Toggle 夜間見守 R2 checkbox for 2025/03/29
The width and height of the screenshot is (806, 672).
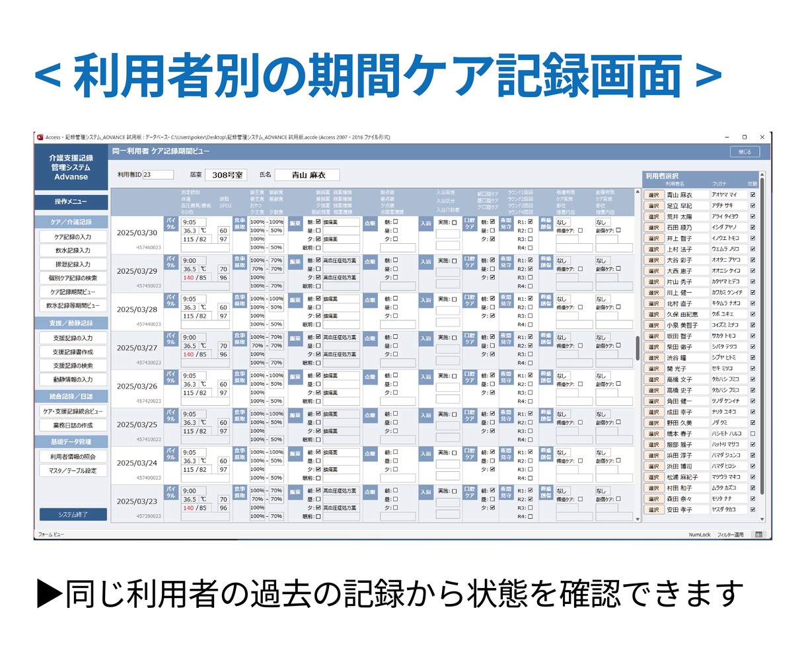530,269
